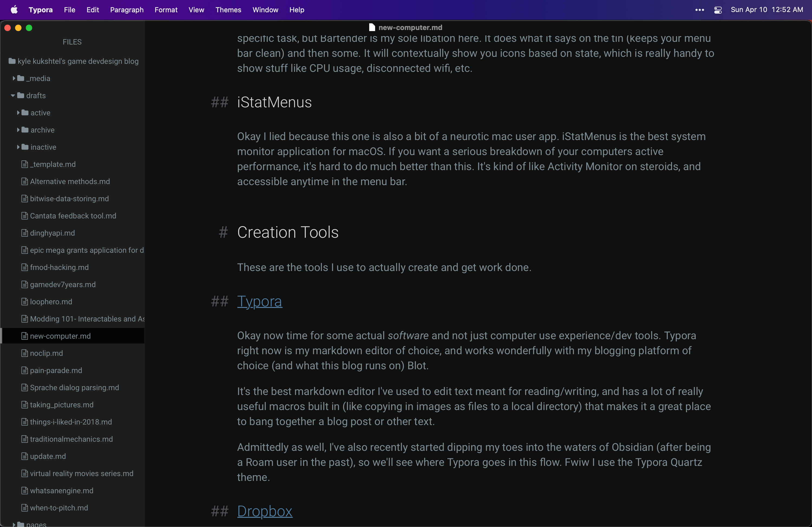Expand the active folder arrow
The image size is (812, 527).
point(18,113)
